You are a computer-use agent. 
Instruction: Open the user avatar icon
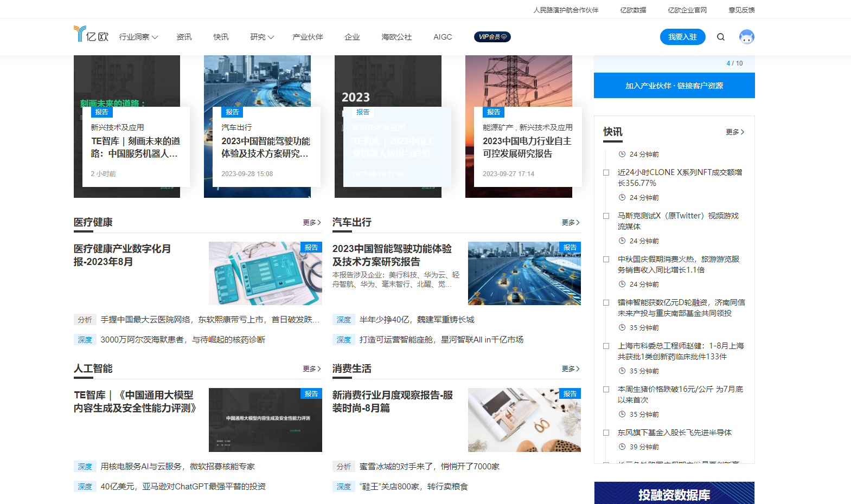tap(747, 37)
